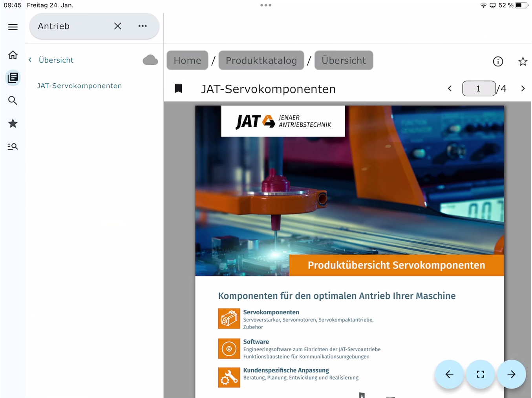Click the JAT Jenaer Antriebstechnik logo
Screen dimensions: 532x398
click(x=283, y=121)
